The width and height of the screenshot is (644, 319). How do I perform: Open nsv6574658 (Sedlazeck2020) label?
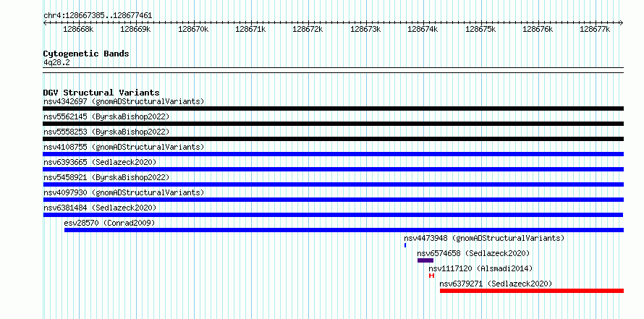click(473, 253)
